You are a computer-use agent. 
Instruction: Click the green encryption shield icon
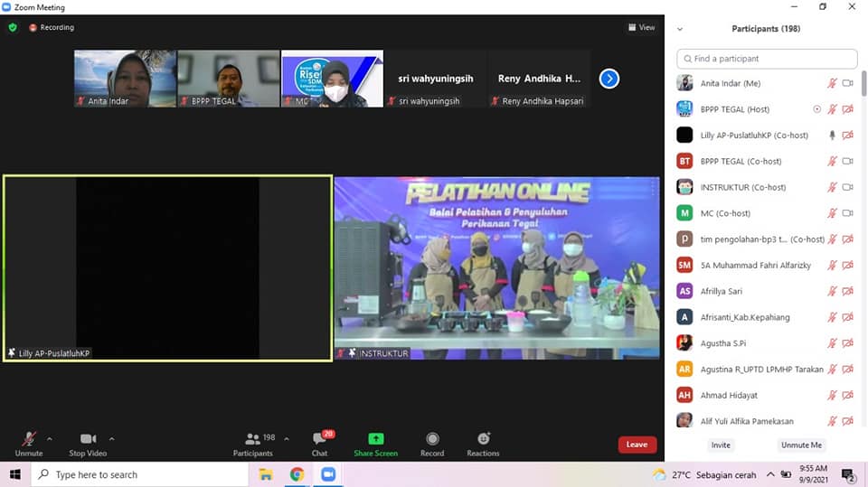[x=13, y=27]
